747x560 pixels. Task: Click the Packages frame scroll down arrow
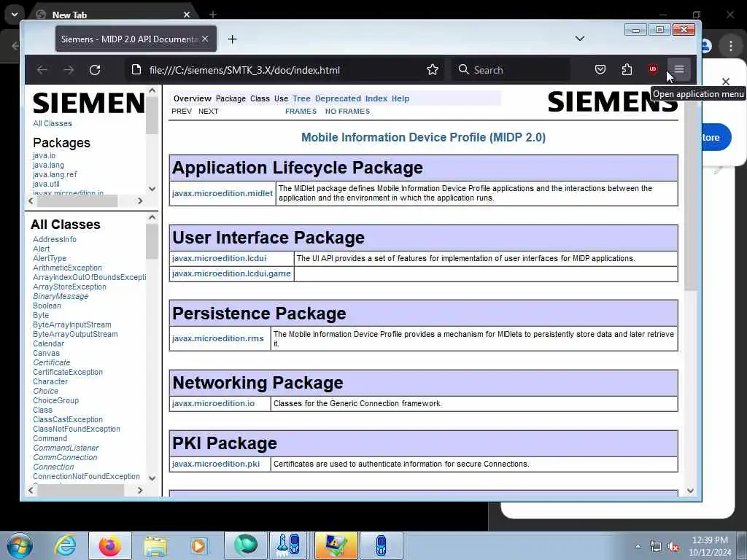click(152, 189)
